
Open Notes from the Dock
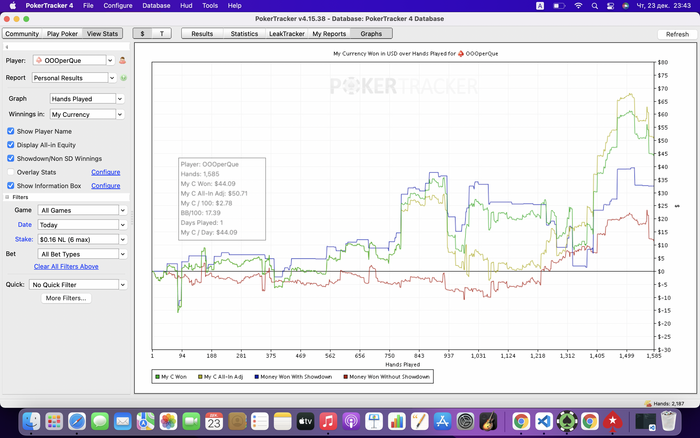282,421
